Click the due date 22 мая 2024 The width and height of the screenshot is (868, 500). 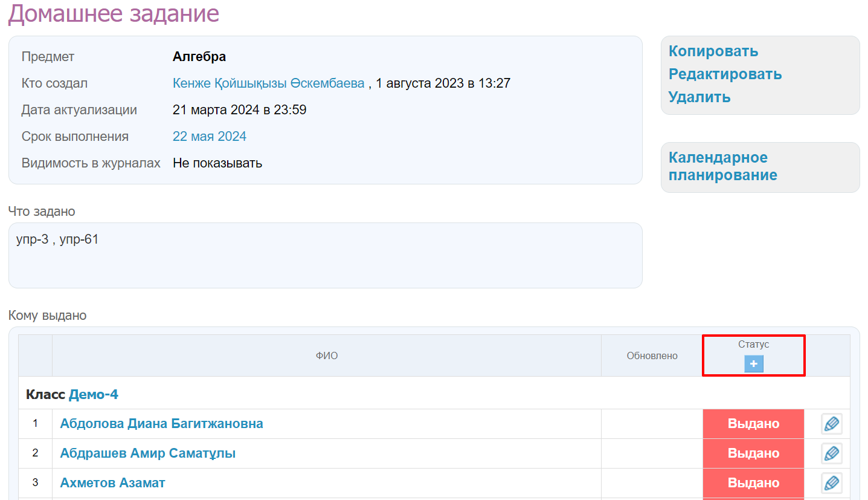point(209,137)
